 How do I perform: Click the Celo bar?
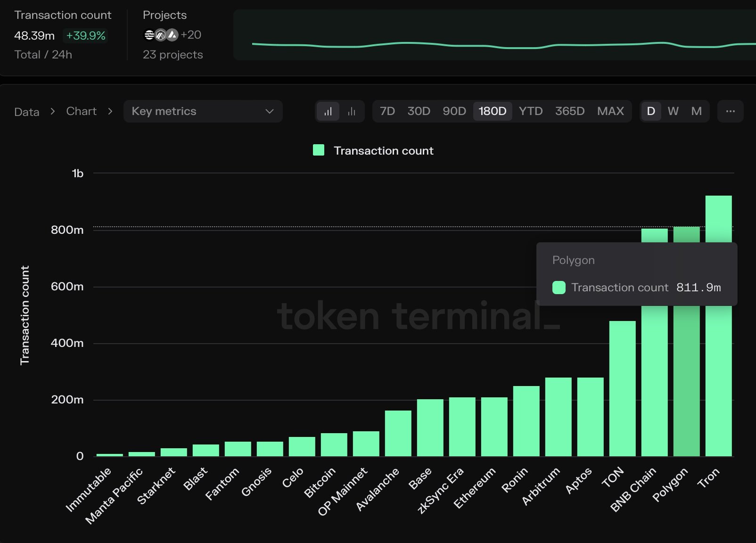coord(302,446)
